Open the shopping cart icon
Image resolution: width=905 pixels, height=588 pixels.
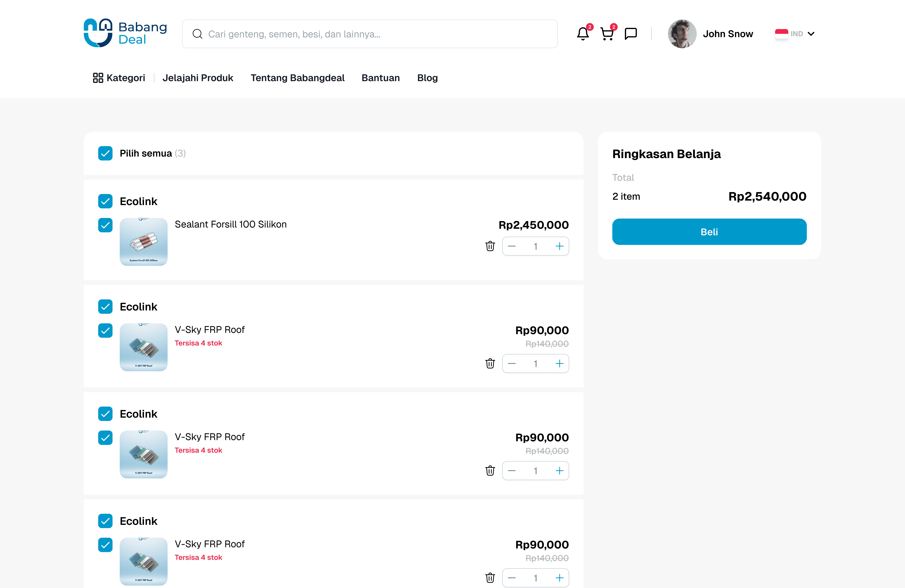pos(607,34)
